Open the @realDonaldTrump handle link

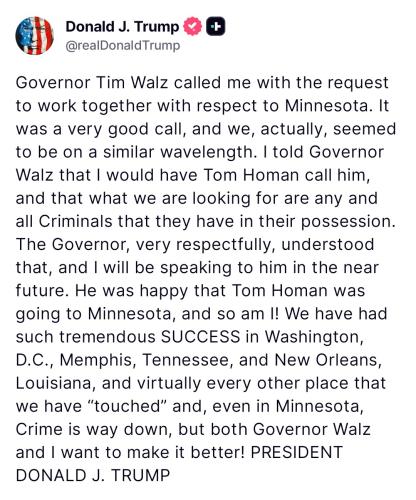(123, 45)
